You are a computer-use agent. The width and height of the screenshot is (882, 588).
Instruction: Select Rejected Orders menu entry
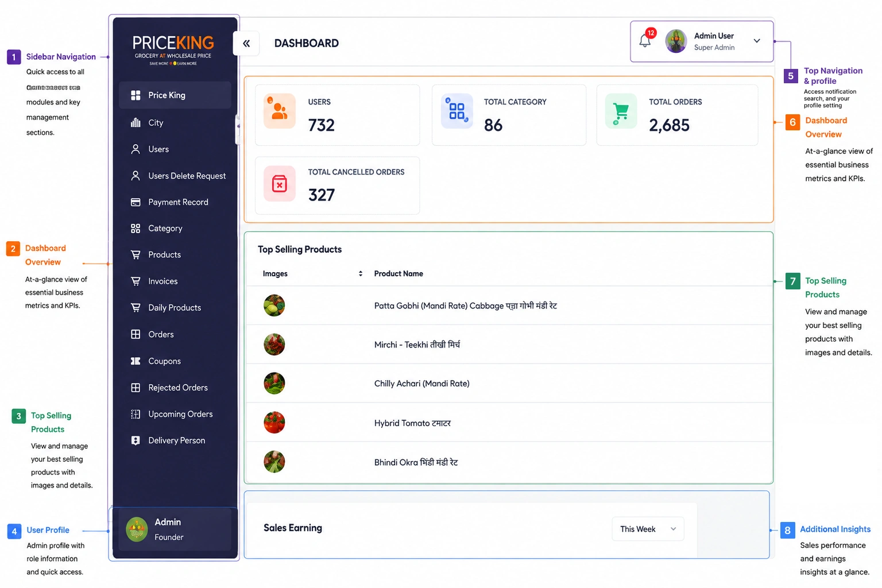coord(175,388)
